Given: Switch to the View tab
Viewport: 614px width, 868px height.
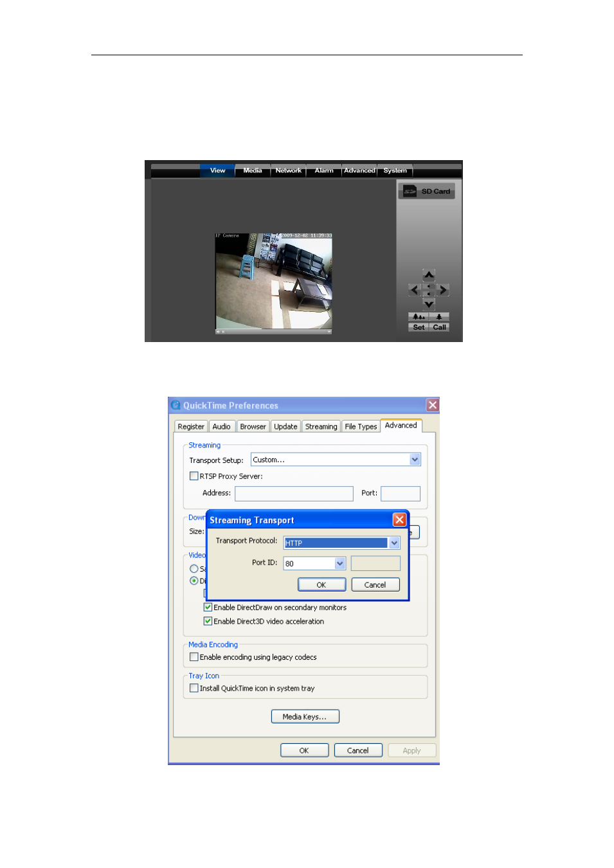Looking at the screenshot, I should (217, 170).
